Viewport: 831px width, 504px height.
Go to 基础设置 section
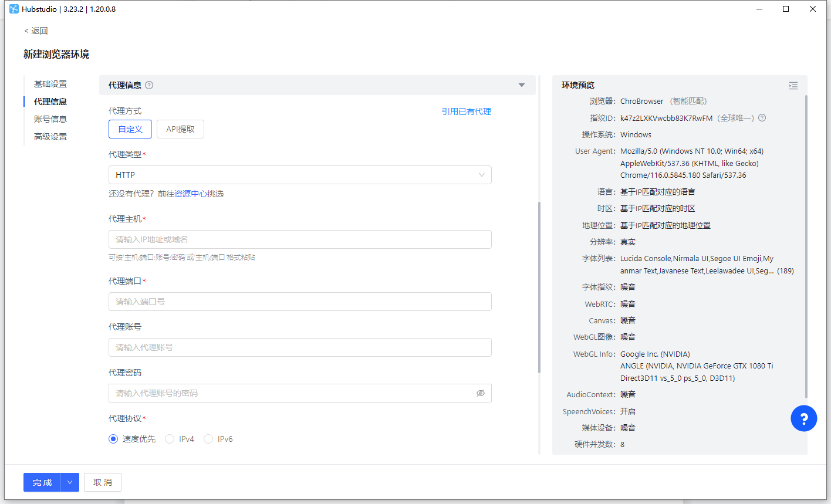(50, 84)
